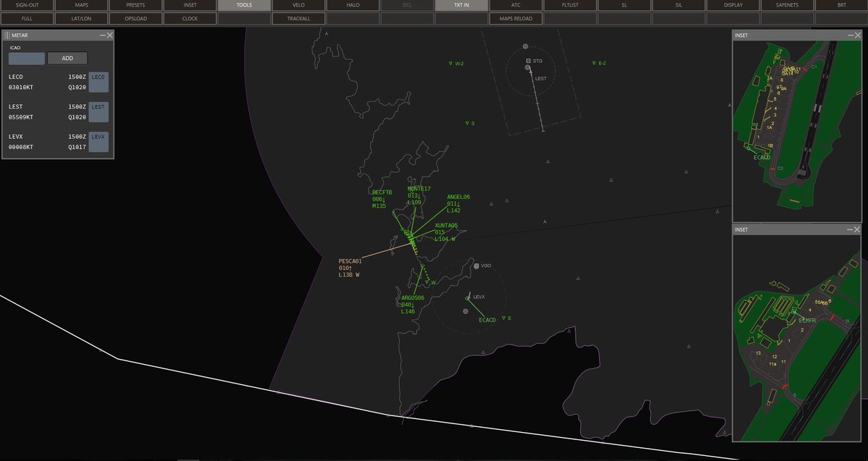Click the ICAO input field
The height and width of the screenshot is (461, 868).
pos(27,59)
